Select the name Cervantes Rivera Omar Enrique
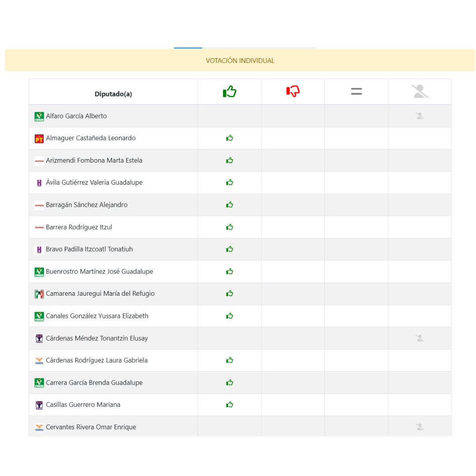The width and height of the screenshot is (476, 476). 91,427
